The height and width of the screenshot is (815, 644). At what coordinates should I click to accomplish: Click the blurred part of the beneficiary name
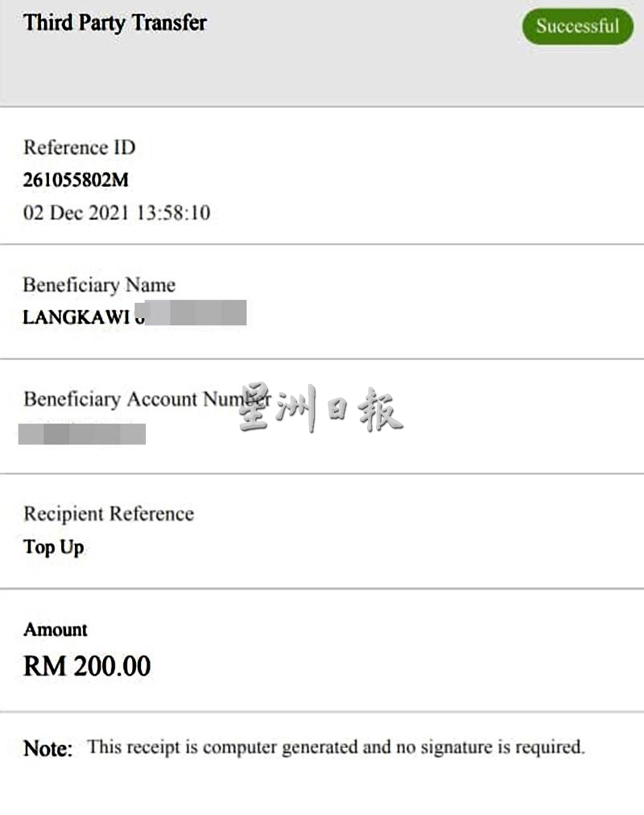point(197,313)
